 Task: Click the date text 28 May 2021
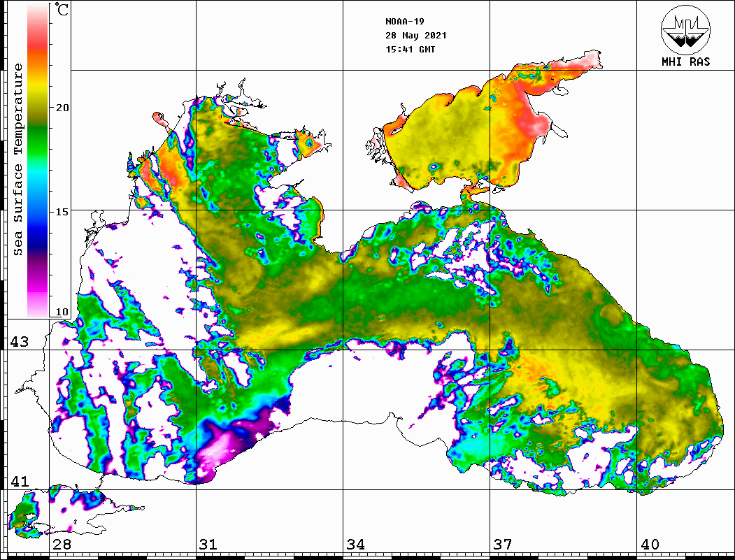pos(416,36)
